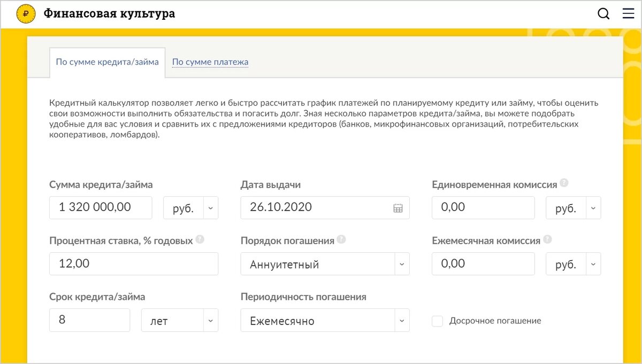
Task: Show help for Ежемесячная комиссия
Action: click(x=547, y=239)
